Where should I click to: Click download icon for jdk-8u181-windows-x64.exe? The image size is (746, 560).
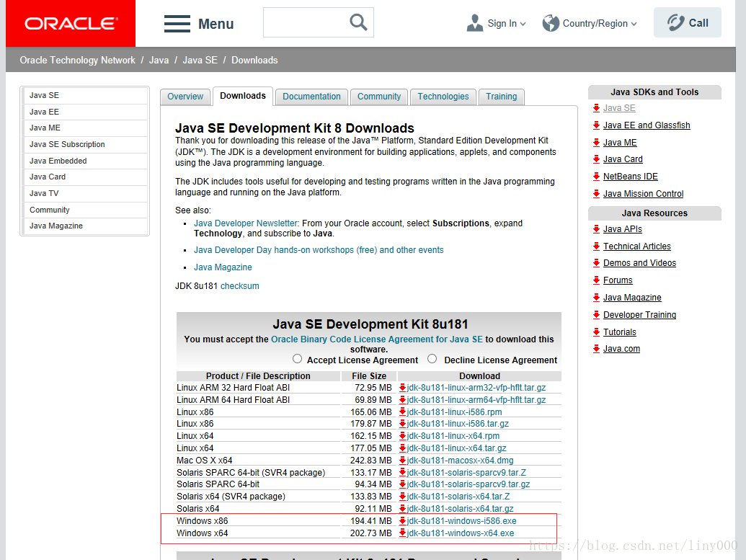click(x=402, y=533)
